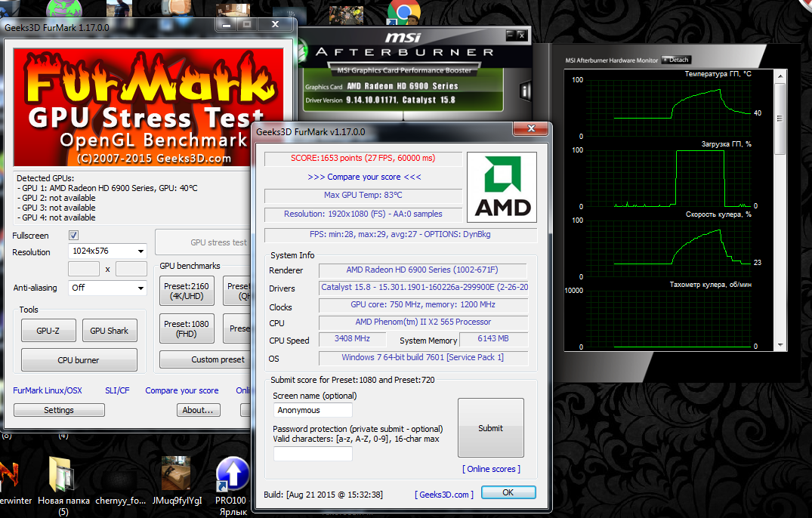Open the Resolution 1024x576 dropdown
The image size is (812, 518).
[107, 251]
